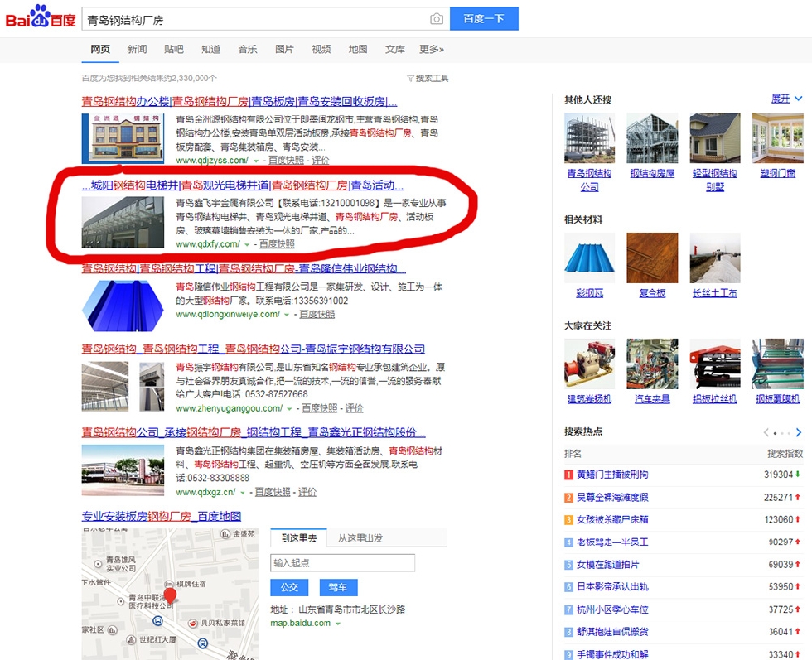The width and height of the screenshot is (812, 660).
Task: Switch to the 图片 tab
Action: (284, 49)
